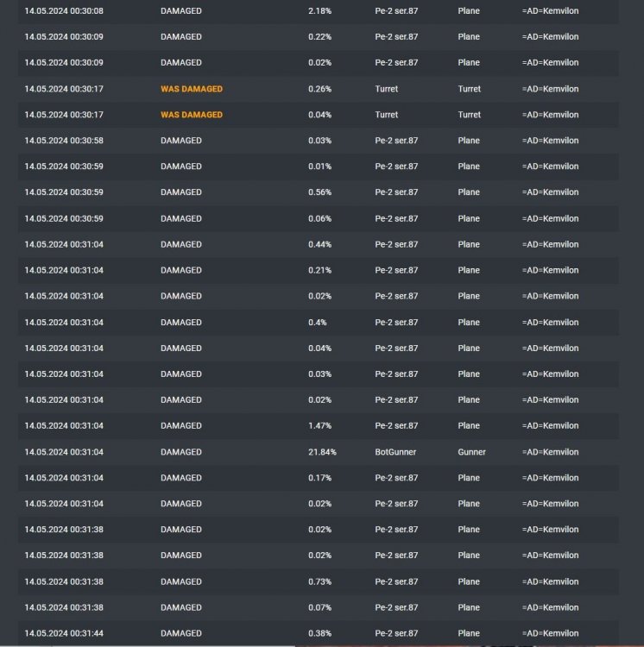This screenshot has height=647, width=644.
Task: Click the 00:30:08 timestamp
Action: [64, 11]
